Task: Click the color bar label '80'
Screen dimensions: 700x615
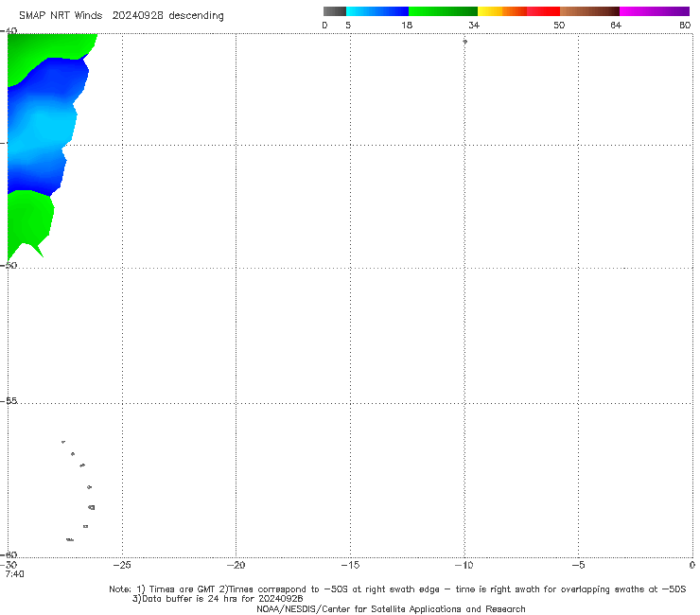Action: pos(685,26)
